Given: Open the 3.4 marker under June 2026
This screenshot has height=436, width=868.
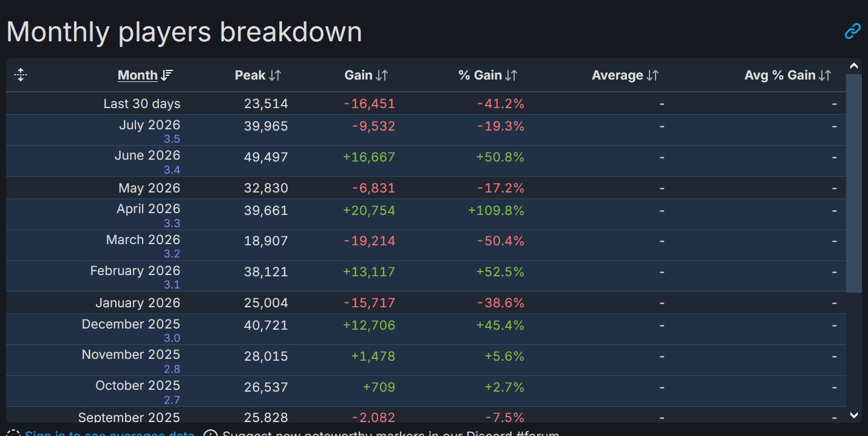Looking at the screenshot, I should point(172,170).
